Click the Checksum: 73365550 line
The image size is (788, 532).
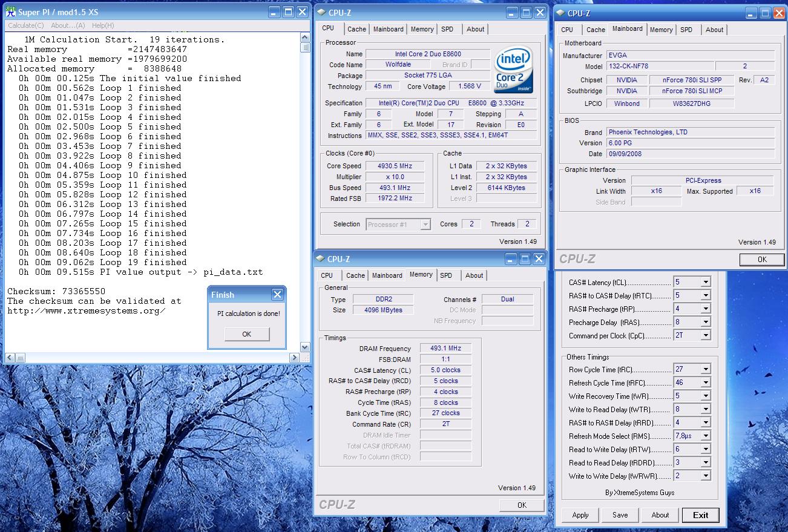click(56, 291)
